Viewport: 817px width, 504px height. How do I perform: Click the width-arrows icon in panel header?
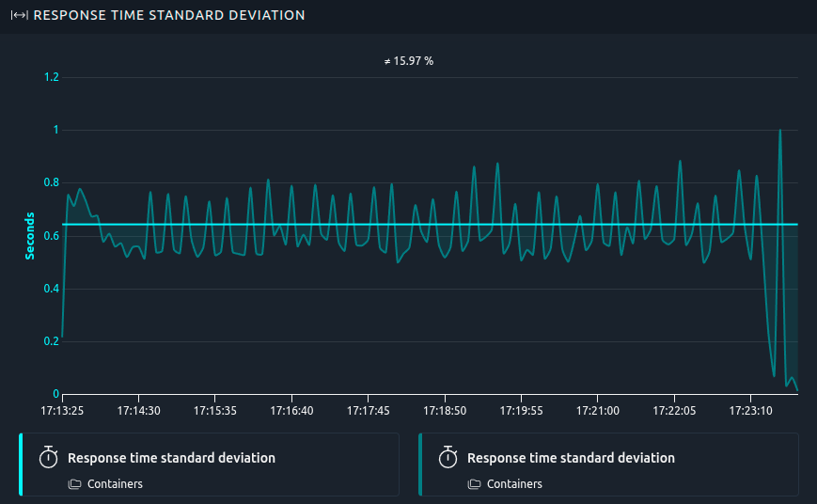(19, 16)
